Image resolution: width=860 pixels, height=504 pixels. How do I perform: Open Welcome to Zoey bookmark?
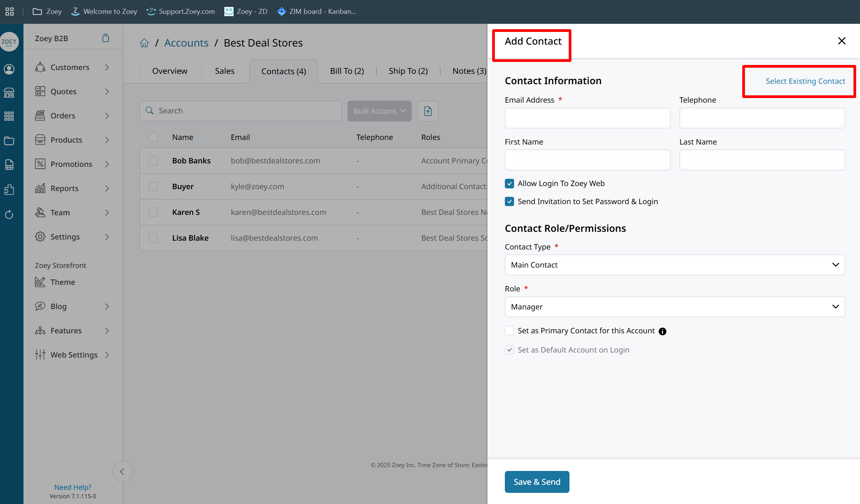coord(104,12)
